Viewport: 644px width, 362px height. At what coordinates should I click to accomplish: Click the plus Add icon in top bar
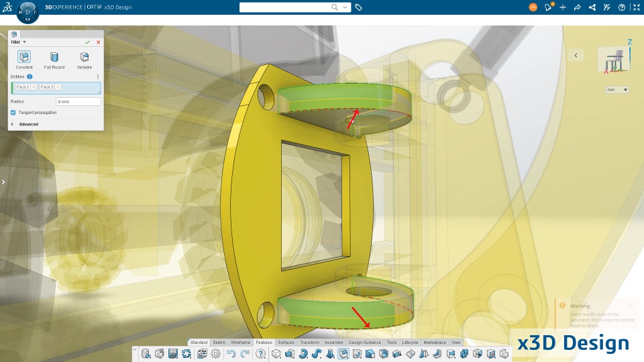pos(563,7)
